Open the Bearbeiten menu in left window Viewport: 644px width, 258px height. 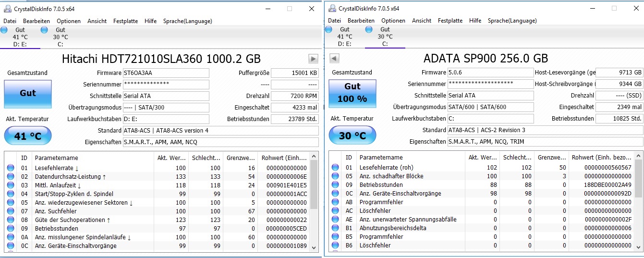tap(36, 21)
